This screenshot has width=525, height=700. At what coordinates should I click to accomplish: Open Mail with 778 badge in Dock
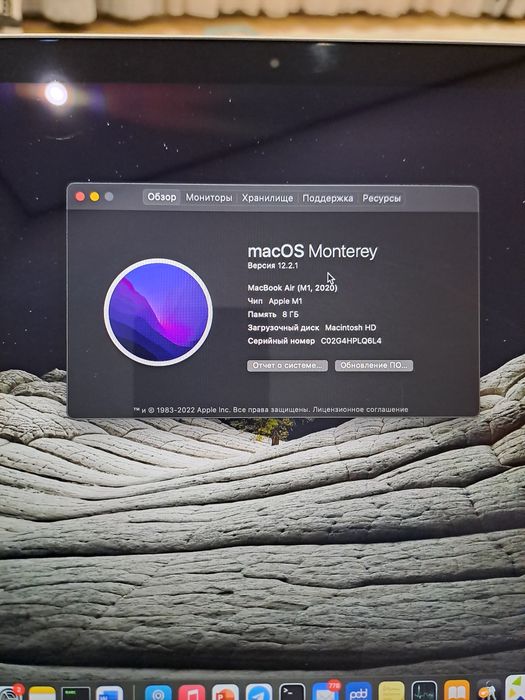325,691
